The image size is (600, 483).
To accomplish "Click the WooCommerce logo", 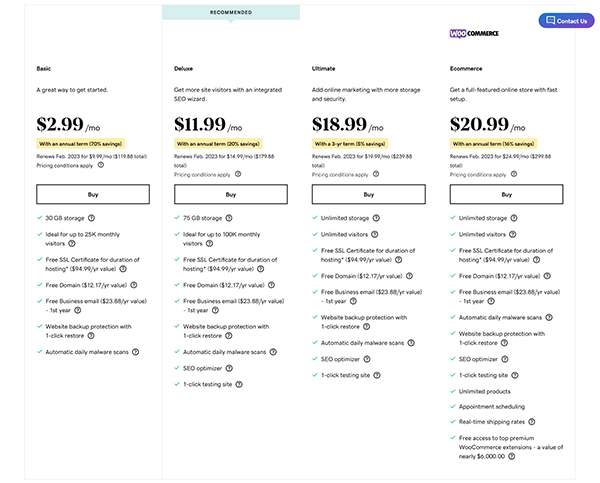I will (474, 34).
